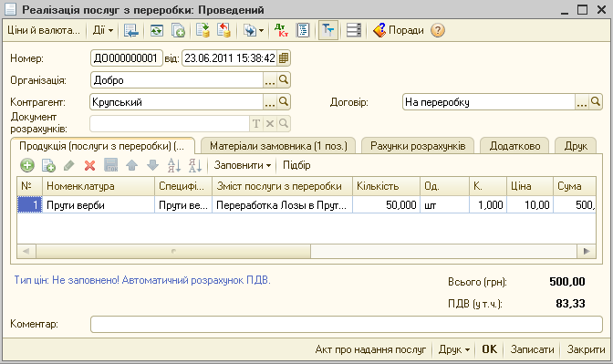This screenshot has width=613, height=364.
Task: Click Акт про надання послуг button
Action: [x=370, y=349]
